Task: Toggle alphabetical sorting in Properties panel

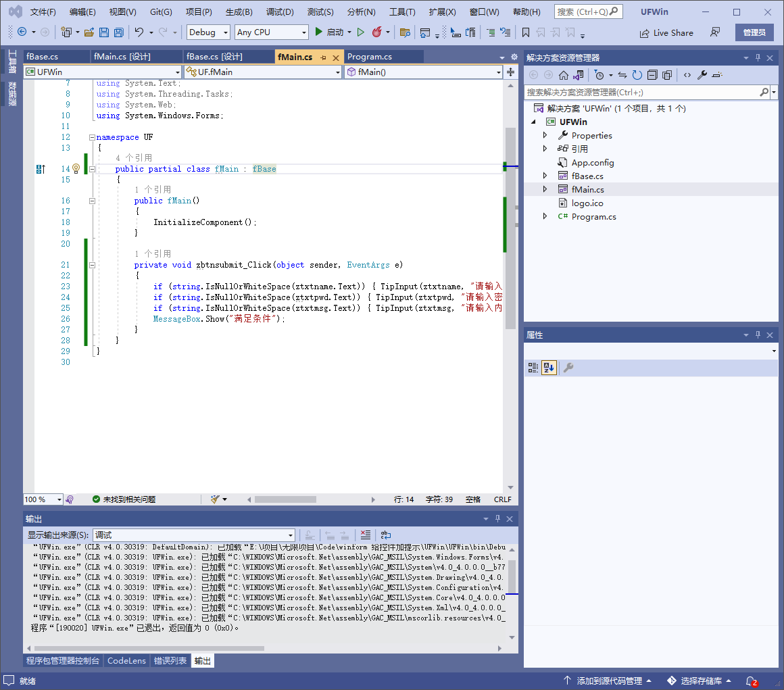Action: pos(549,368)
